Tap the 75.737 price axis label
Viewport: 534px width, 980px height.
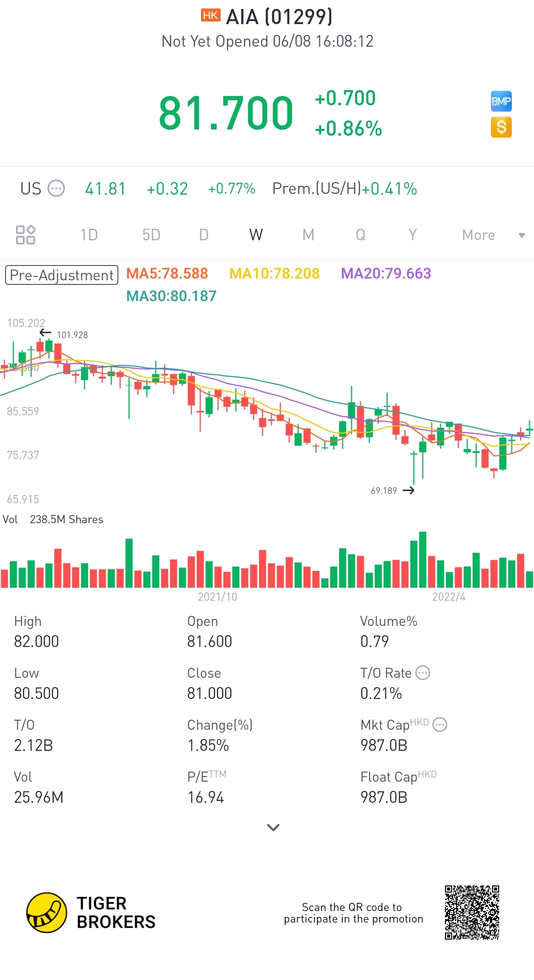pyautogui.click(x=23, y=455)
